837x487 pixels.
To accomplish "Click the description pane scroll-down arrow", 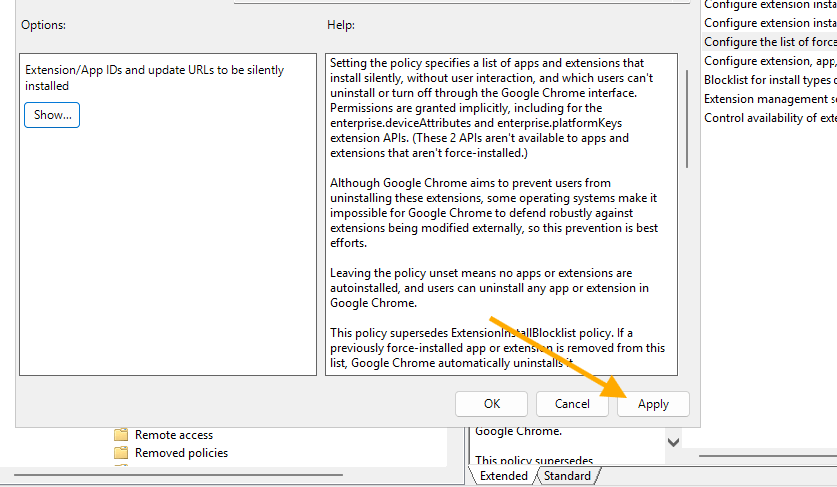I will pos(673,441).
